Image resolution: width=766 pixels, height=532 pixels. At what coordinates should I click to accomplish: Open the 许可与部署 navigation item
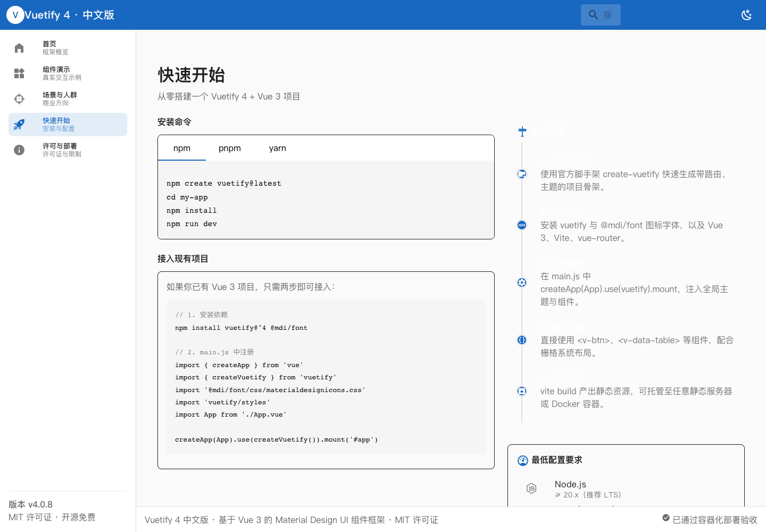(68, 150)
